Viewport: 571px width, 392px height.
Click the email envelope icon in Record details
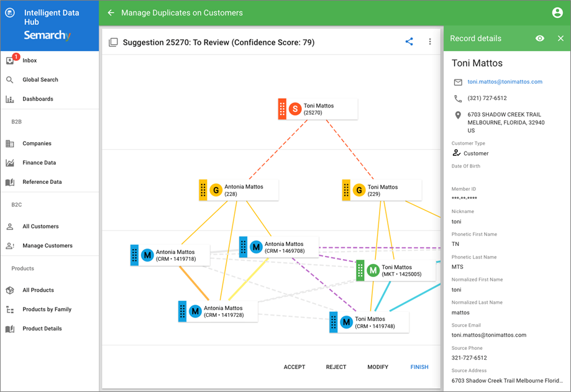tap(458, 82)
